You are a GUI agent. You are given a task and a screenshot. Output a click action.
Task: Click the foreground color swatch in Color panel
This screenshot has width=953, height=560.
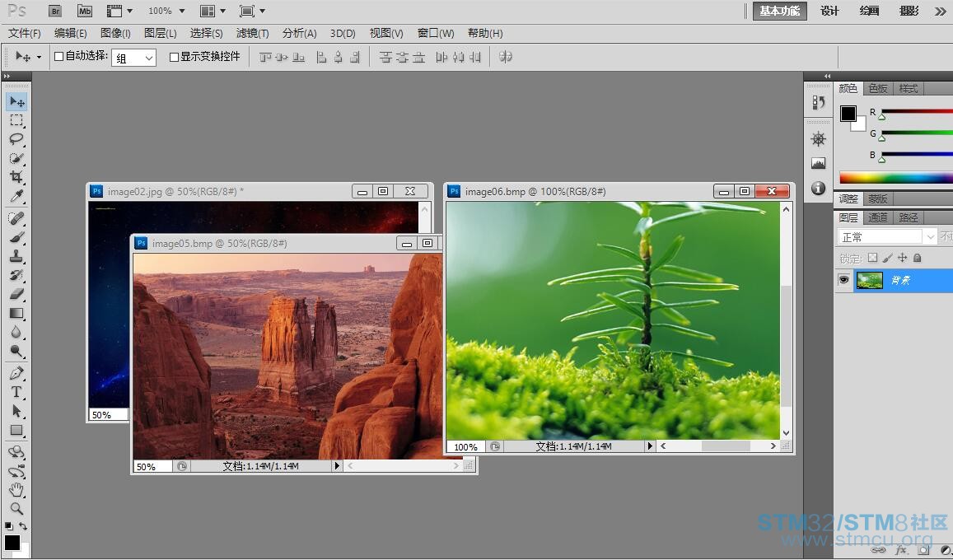[x=848, y=114]
